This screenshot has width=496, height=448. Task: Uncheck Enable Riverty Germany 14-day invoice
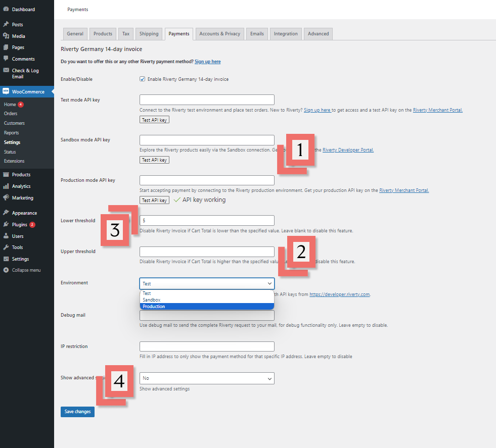pyautogui.click(x=143, y=79)
